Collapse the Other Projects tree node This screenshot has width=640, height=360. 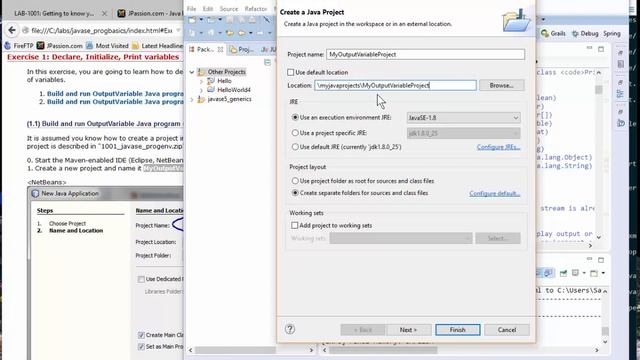pos(192,72)
